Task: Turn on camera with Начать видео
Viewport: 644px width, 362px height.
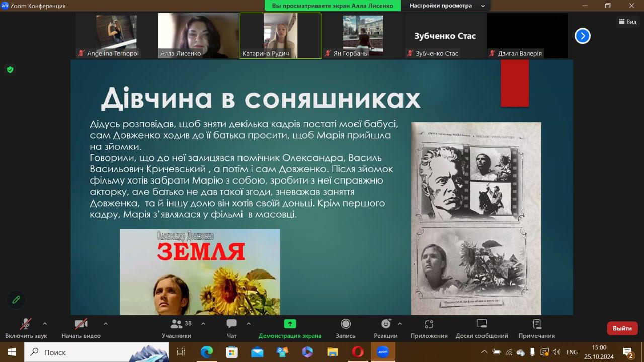Action: click(81, 324)
